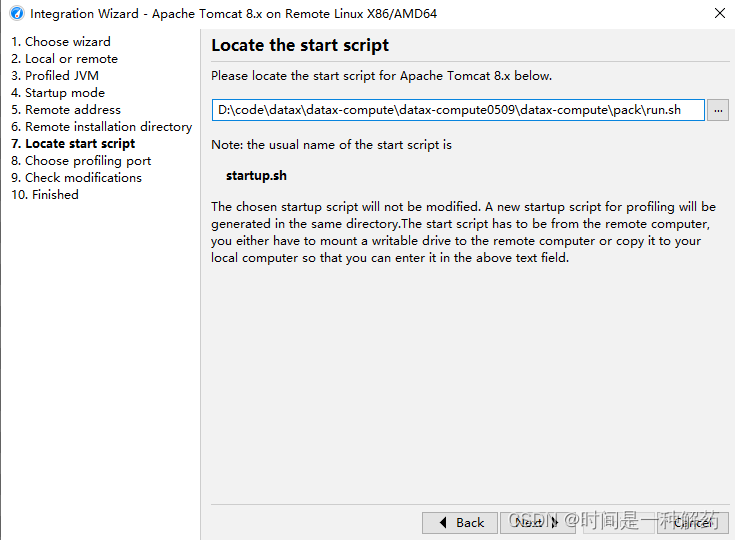Click the 'Note: the usual name' text
The height and width of the screenshot is (540, 735).
pyautogui.click(x=331, y=145)
